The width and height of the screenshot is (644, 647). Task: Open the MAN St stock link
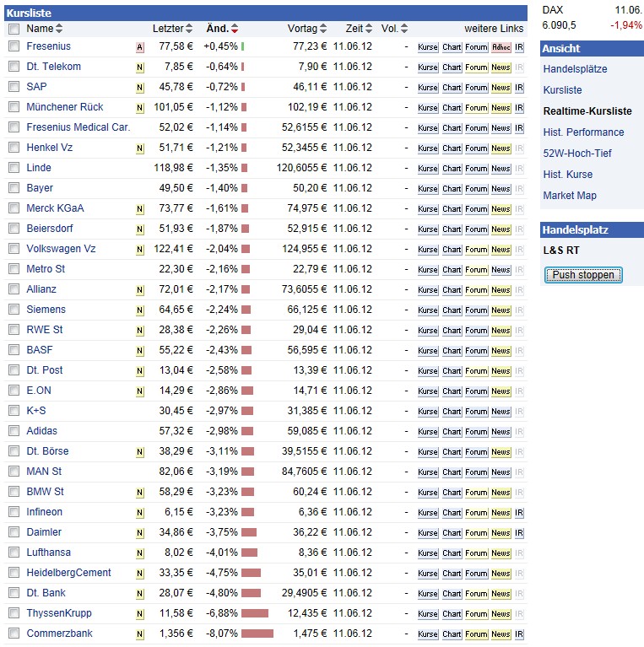click(44, 472)
